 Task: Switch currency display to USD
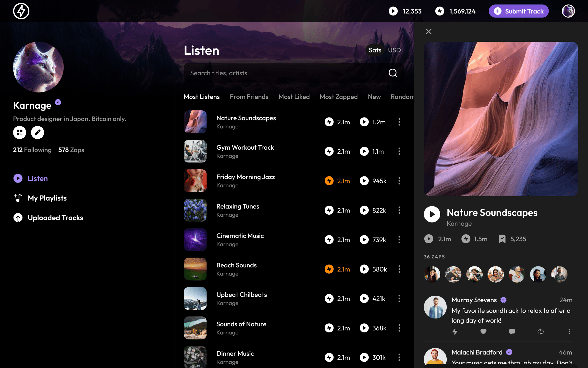(394, 50)
